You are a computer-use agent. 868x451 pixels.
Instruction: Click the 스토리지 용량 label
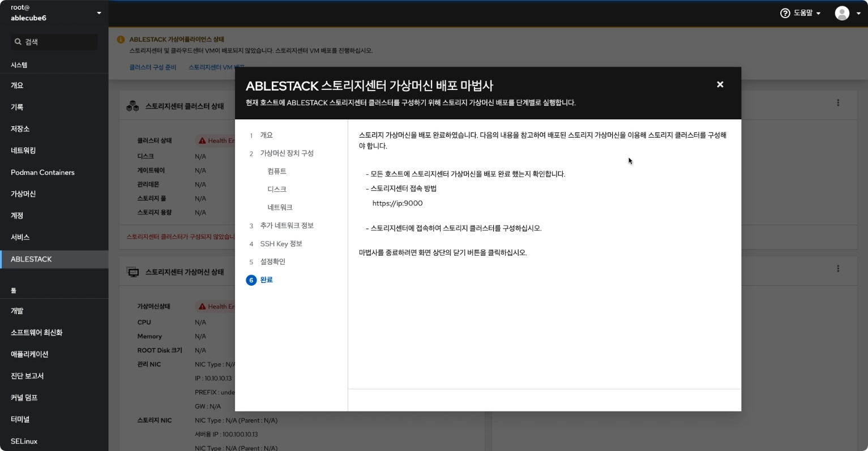click(x=155, y=212)
